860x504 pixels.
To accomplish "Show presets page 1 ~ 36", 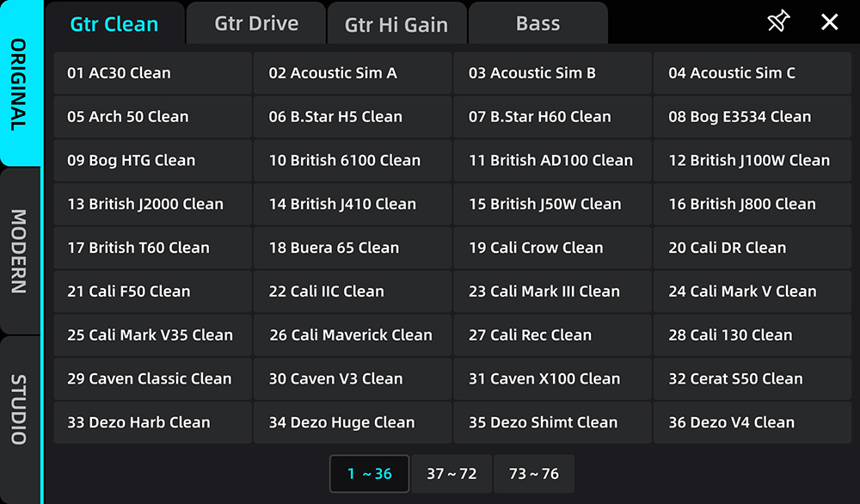I will pos(370,473).
